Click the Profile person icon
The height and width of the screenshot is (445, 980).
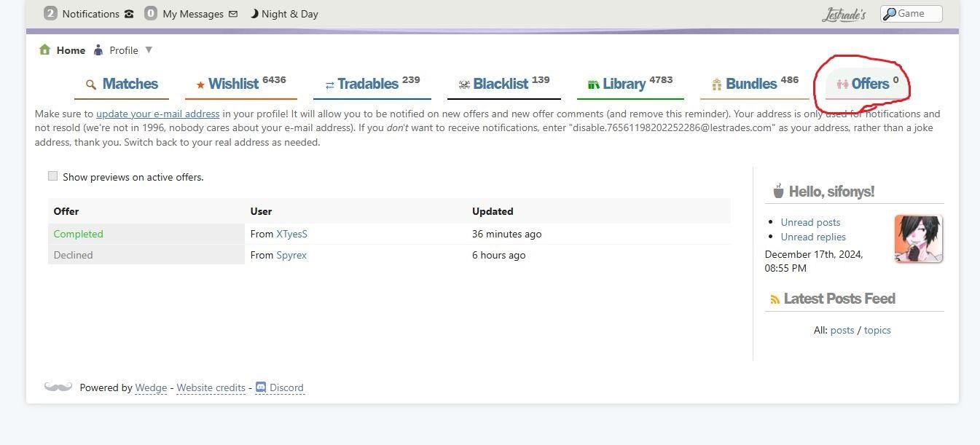98,50
